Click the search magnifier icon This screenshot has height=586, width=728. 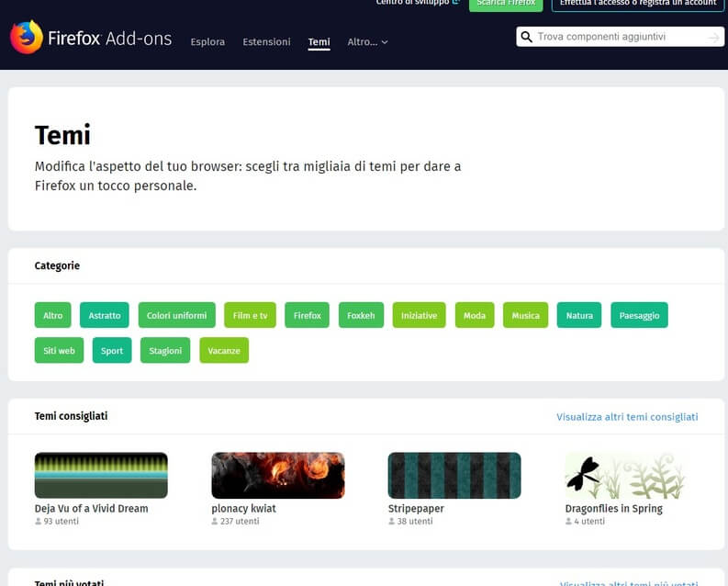(526, 37)
